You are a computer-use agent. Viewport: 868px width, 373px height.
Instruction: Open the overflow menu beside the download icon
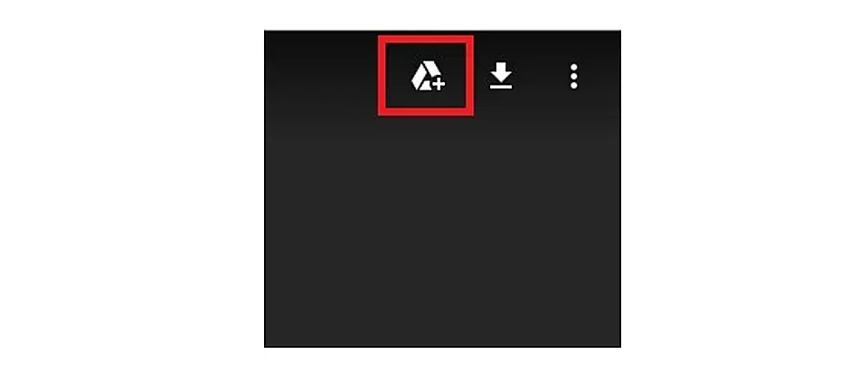(573, 76)
